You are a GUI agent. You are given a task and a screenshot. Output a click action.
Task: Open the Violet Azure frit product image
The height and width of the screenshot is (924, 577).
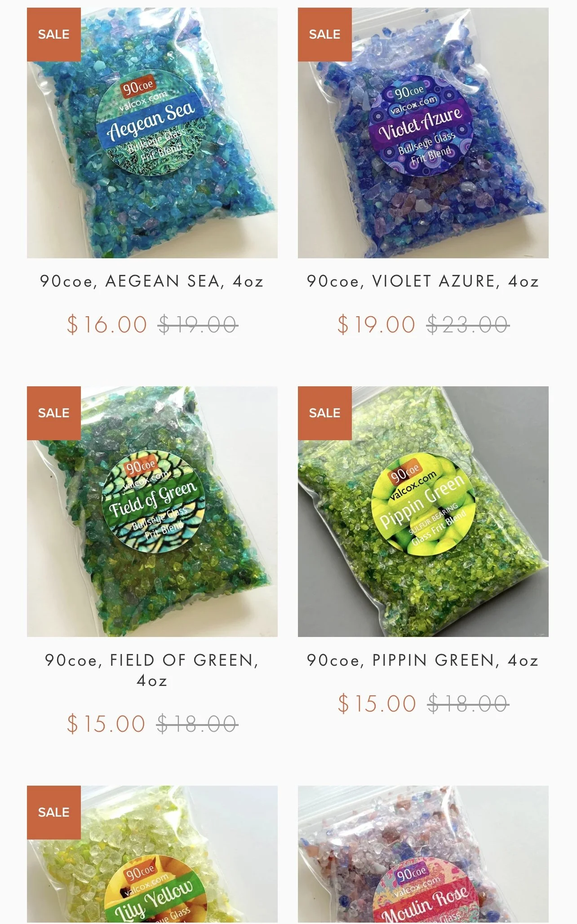423,133
